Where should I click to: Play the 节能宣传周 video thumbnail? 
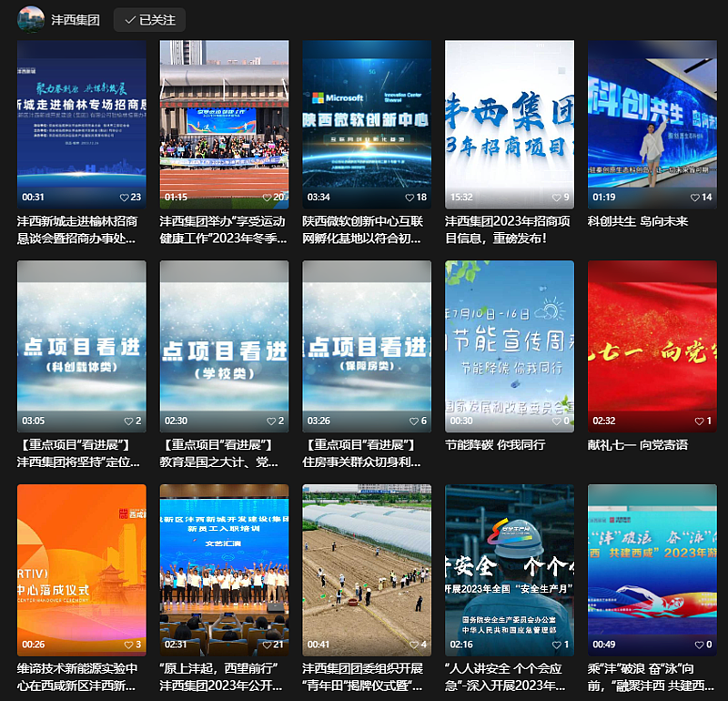(x=510, y=337)
